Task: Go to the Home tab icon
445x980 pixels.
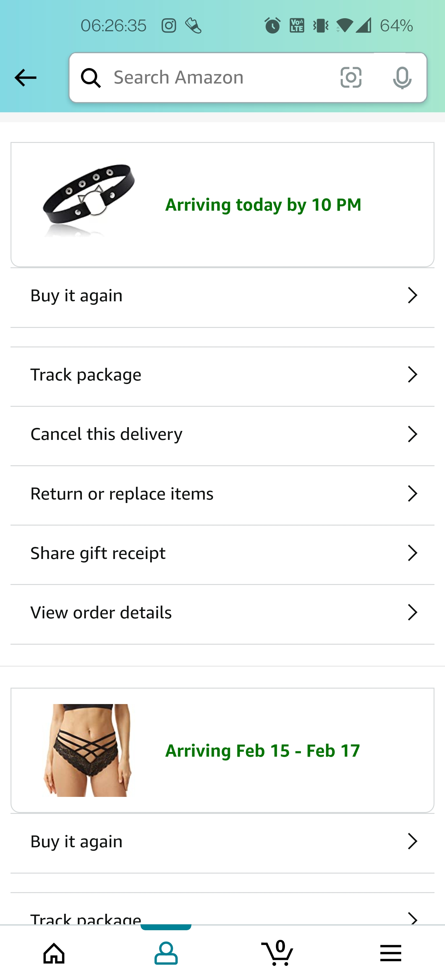Action: [x=54, y=953]
